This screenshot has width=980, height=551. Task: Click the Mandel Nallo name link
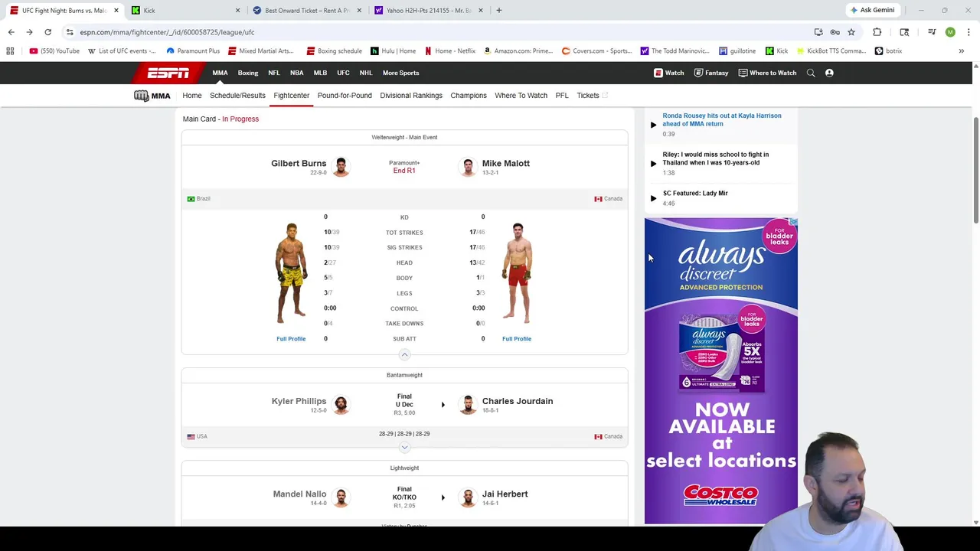click(x=299, y=494)
